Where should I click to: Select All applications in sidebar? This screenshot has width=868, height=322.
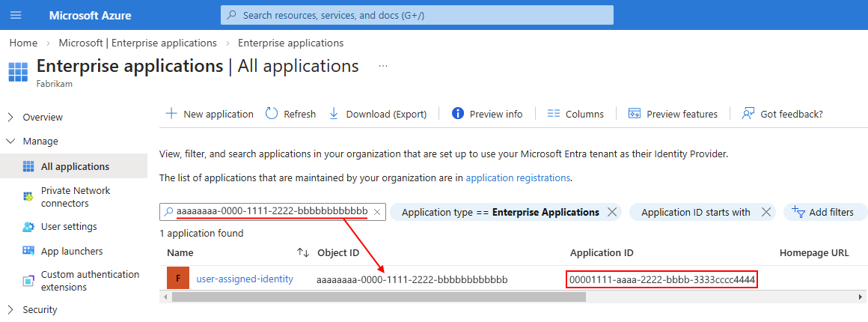pyautogui.click(x=73, y=166)
